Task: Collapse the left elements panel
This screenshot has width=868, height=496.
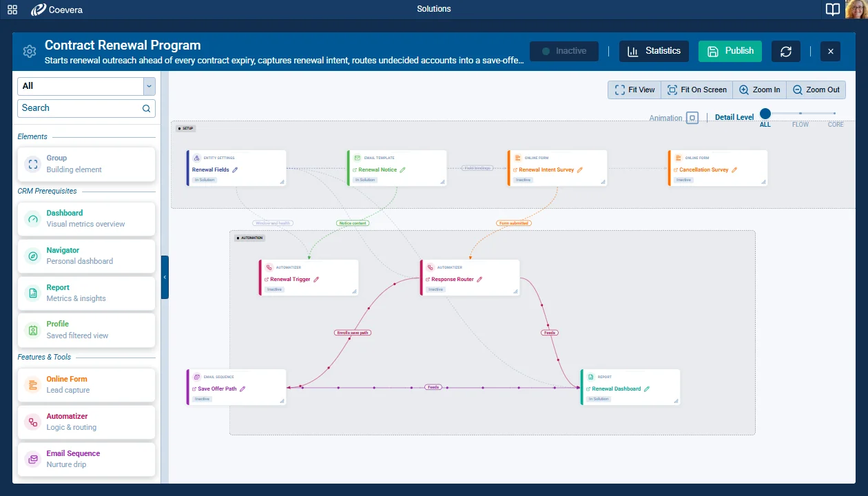Action: [x=165, y=277]
